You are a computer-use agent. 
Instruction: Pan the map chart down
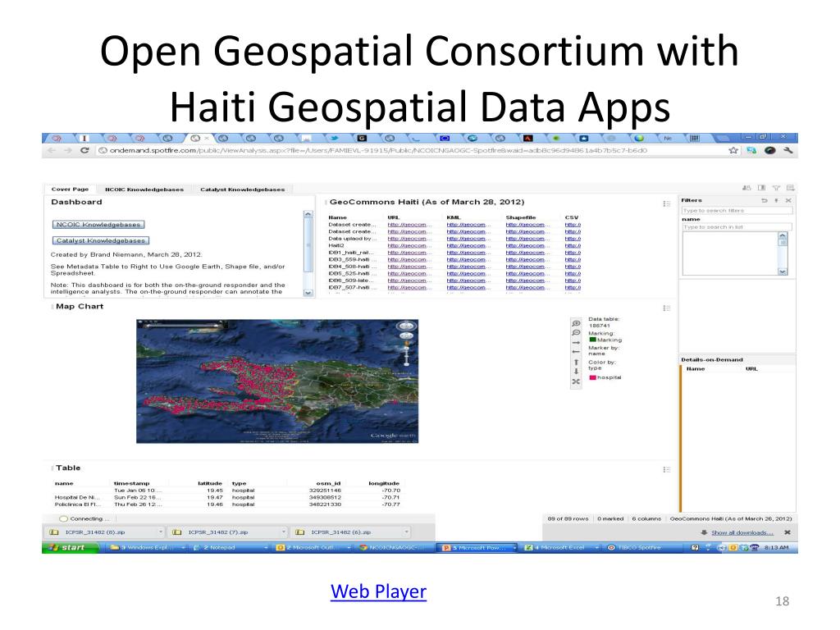(576, 372)
